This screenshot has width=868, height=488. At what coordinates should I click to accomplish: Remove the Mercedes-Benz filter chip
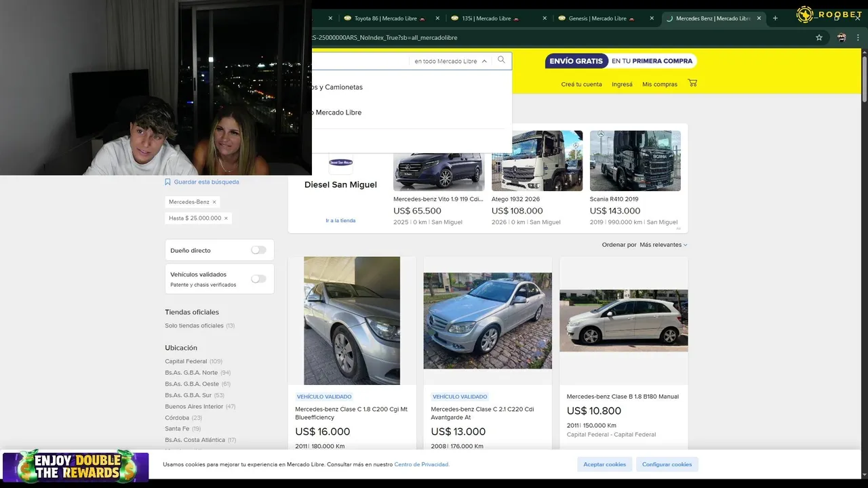(x=214, y=202)
